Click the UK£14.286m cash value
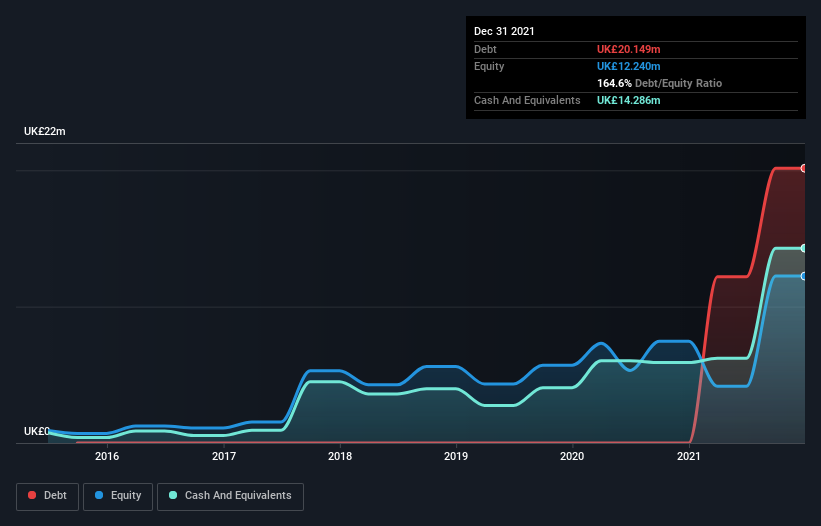The height and width of the screenshot is (526, 821). pyautogui.click(x=628, y=100)
